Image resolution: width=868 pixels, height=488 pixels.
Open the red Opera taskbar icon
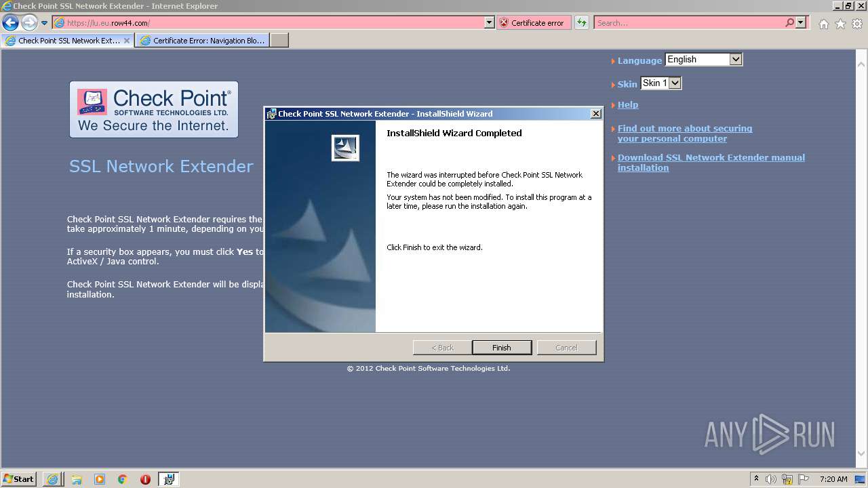tap(145, 479)
